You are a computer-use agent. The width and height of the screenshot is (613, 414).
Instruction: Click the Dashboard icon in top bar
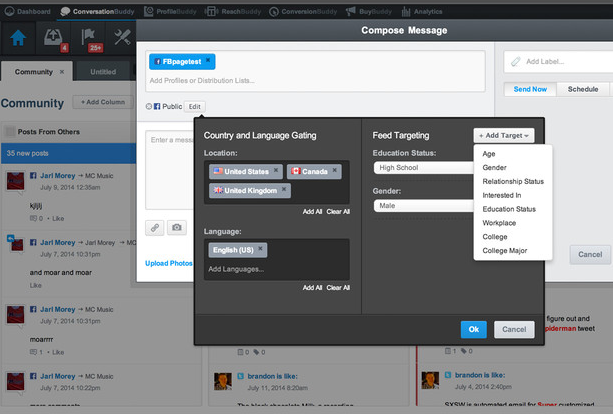[x=9, y=11]
